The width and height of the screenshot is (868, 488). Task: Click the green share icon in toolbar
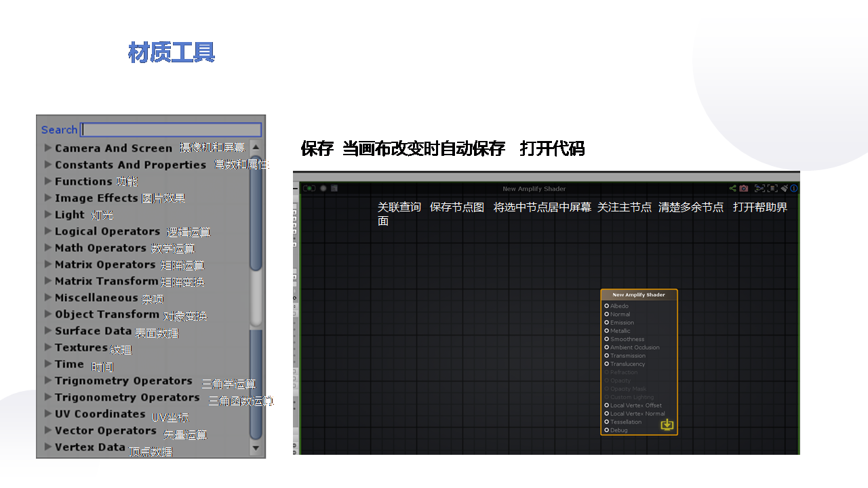pyautogui.click(x=733, y=188)
